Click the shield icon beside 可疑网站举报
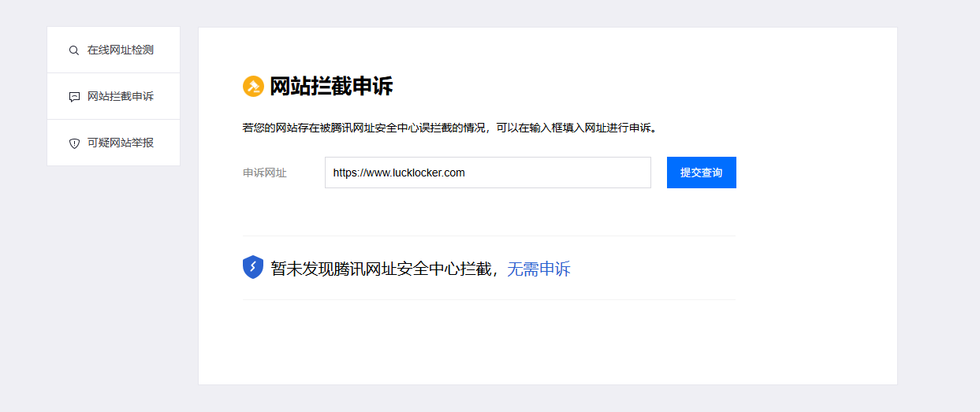This screenshot has width=980, height=412. [74, 143]
